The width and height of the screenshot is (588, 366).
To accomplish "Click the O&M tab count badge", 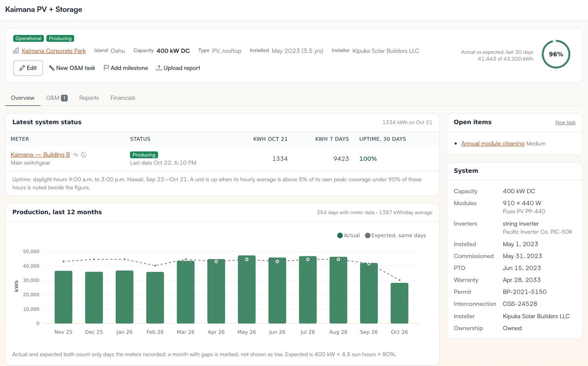I will coord(64,98).
